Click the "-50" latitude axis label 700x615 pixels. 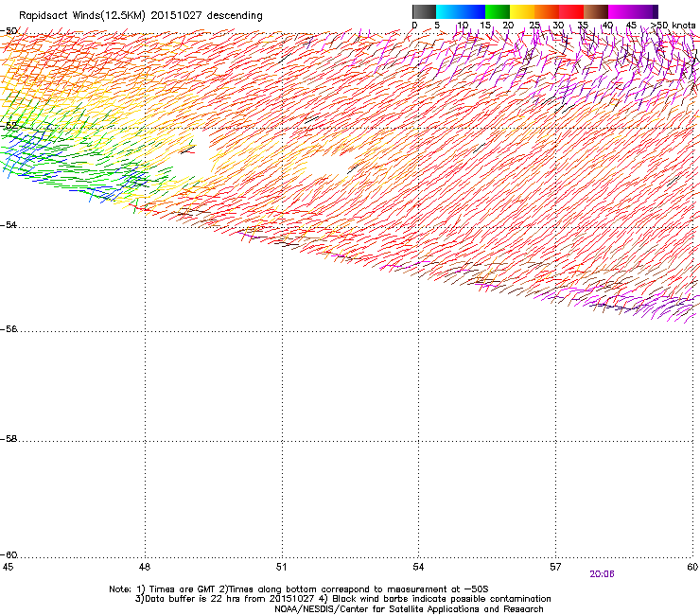coord(9,31)
